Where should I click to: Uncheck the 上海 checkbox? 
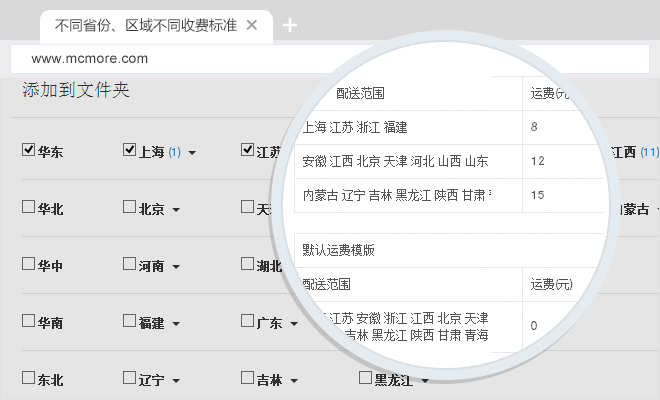[129, 151]
